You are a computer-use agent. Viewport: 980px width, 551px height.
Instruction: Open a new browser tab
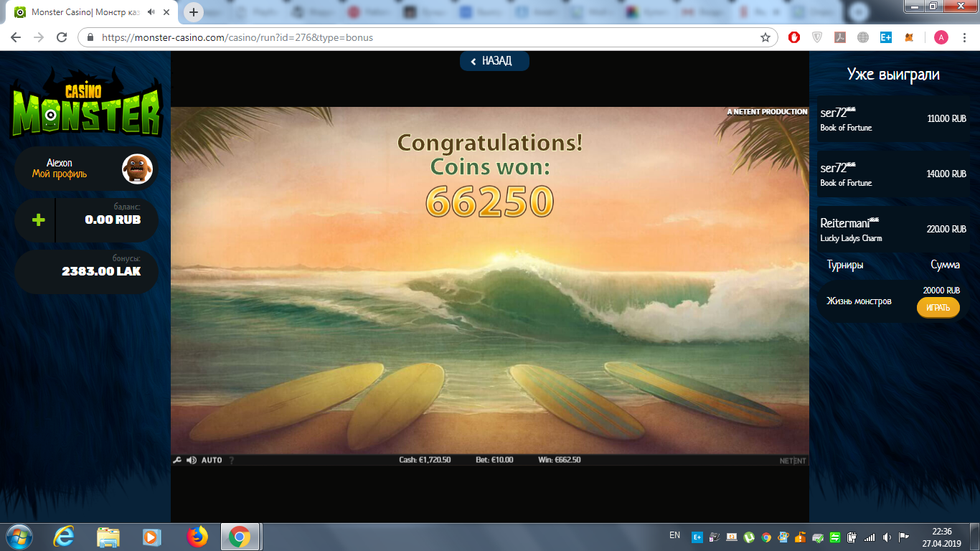(x=194, y=12)
